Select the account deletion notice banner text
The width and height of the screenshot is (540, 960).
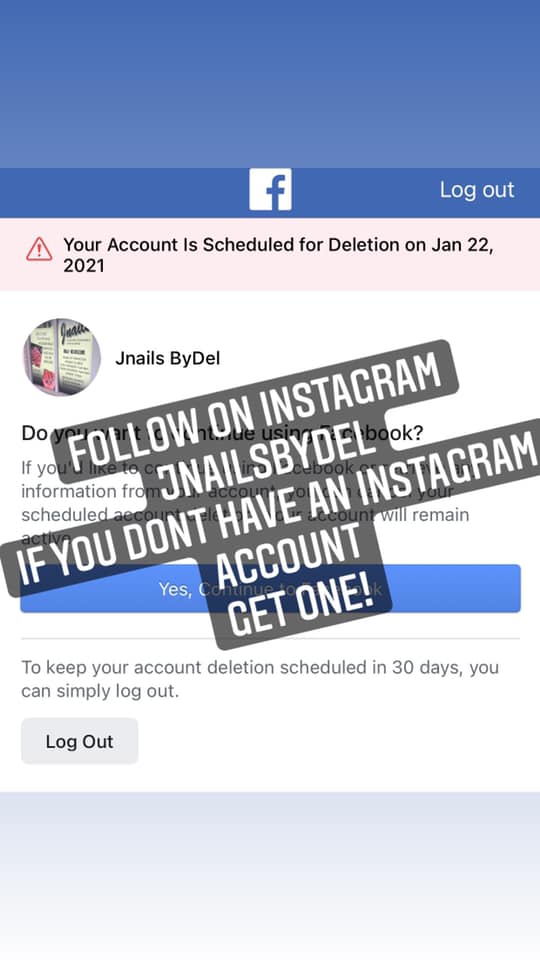[x=279, y=255]
